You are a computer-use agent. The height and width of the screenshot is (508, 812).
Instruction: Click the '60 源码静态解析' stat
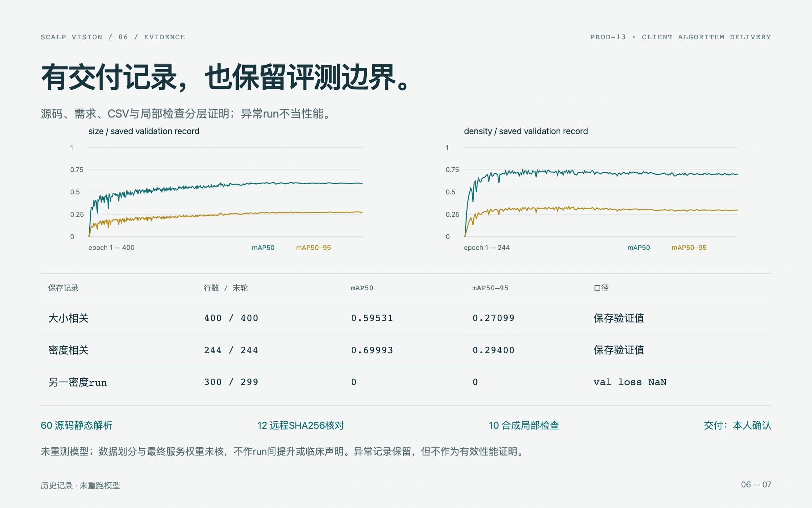tap(76, 425)
